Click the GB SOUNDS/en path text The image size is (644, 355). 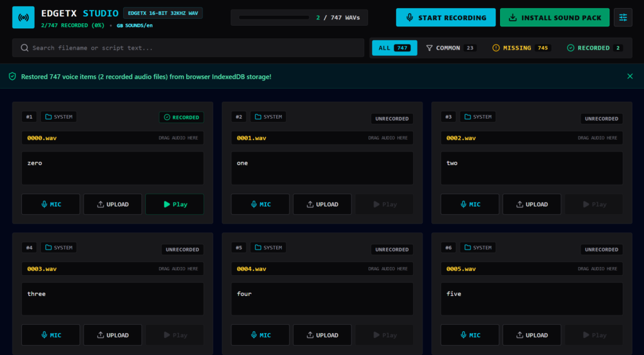click(135, 25)
